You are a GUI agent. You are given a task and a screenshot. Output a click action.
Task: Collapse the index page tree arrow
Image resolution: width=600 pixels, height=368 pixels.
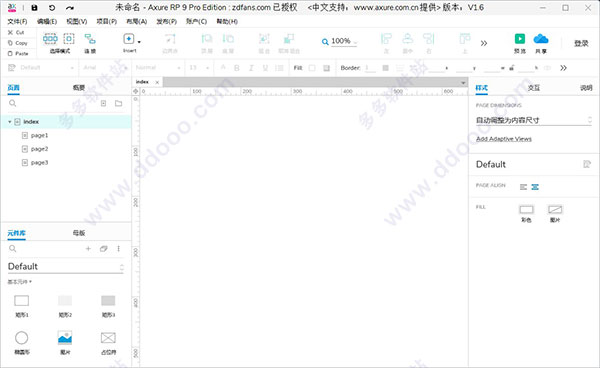coord(10,122)
